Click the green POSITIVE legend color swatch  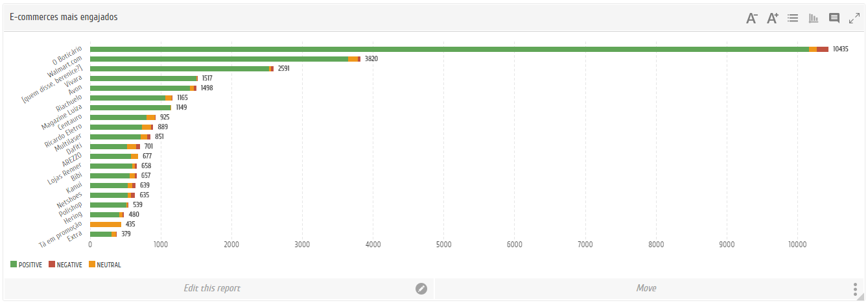[x=14, y=265]
